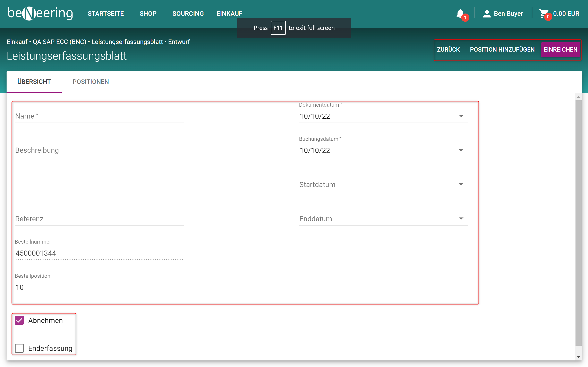
Task: Expand the Buchungsdatum date dropdown
Action: coord(461,150)
